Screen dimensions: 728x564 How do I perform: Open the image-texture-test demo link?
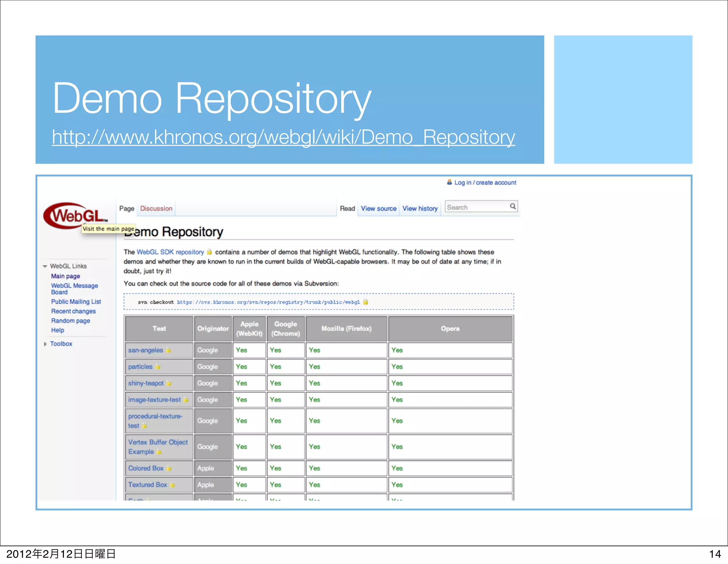tap(154, 400)
